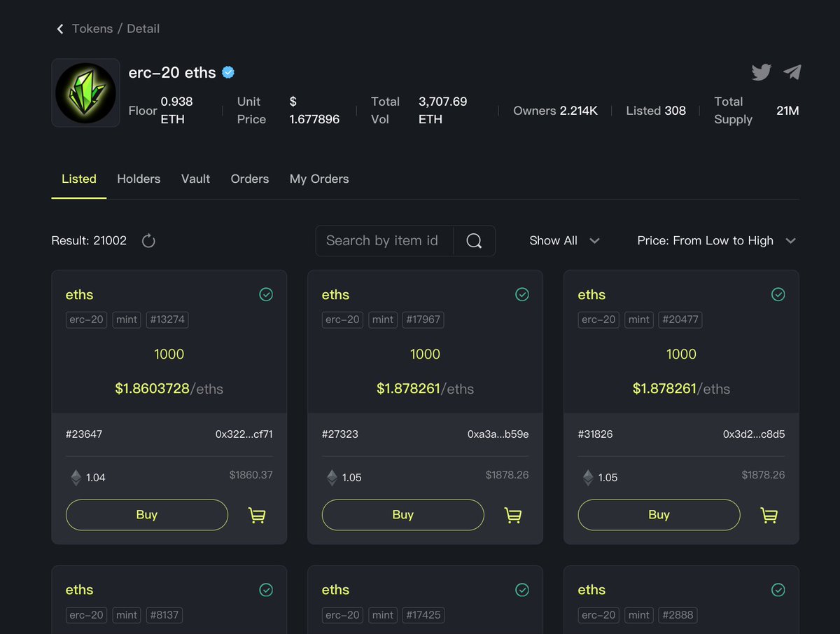Click the mint tag on #17967
This screenshot has width=840, height=634.
(x=383, y=320)
